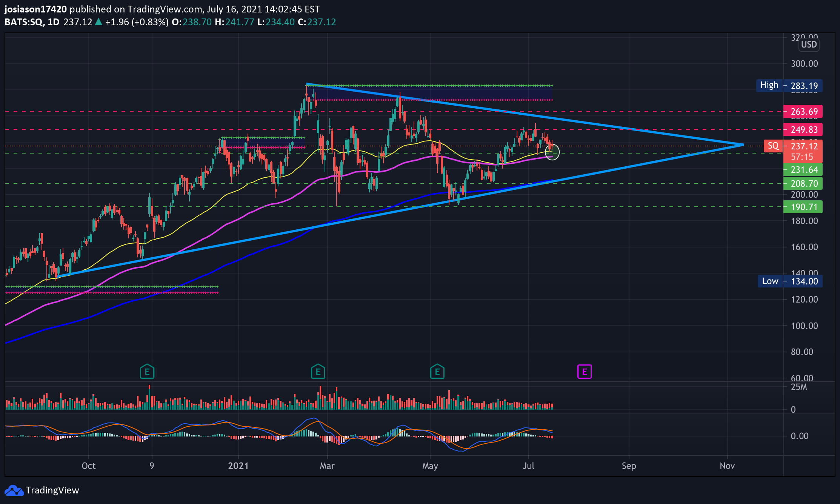Click the 25M volume axis label
840x504 pixels.
point(799,387)
